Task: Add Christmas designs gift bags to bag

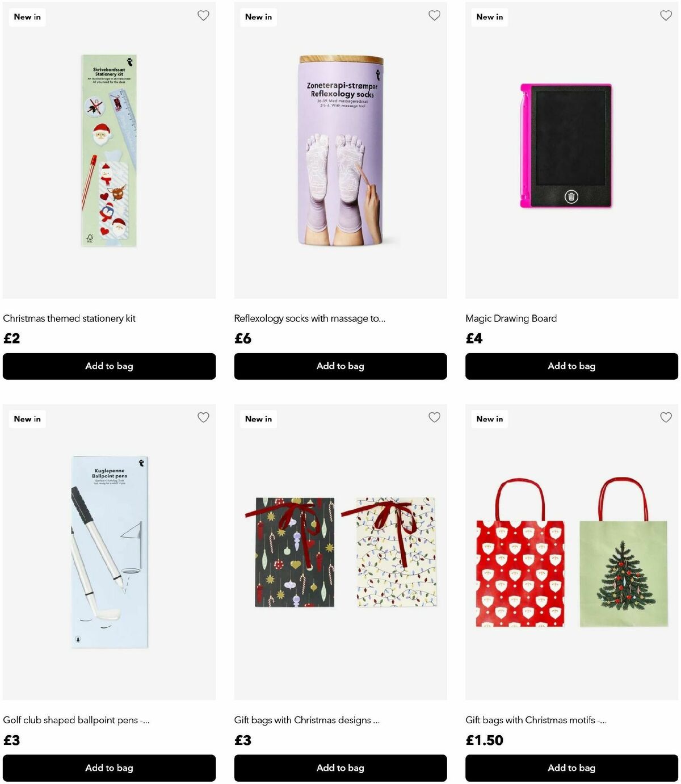Action: [340, 768]
